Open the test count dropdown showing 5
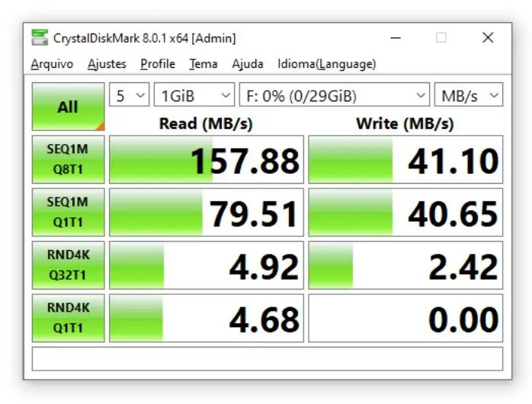Screen dimensions: 532x404 pos(130,95)
